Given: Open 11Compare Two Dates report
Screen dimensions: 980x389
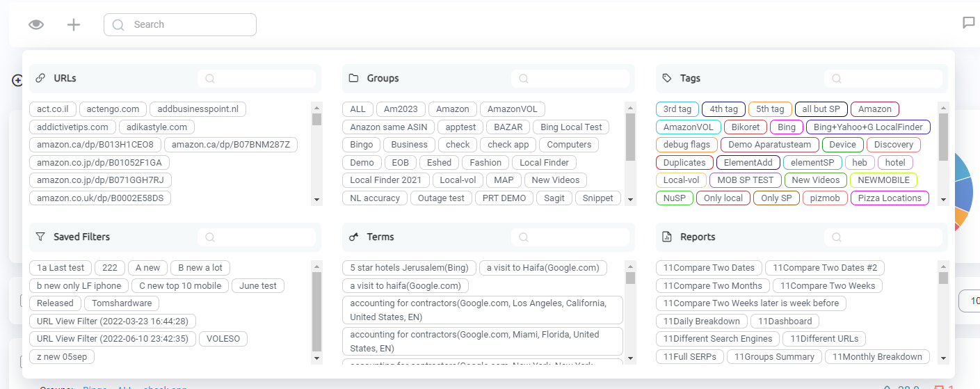Looking at the screenshot, I should pos(709,268).
